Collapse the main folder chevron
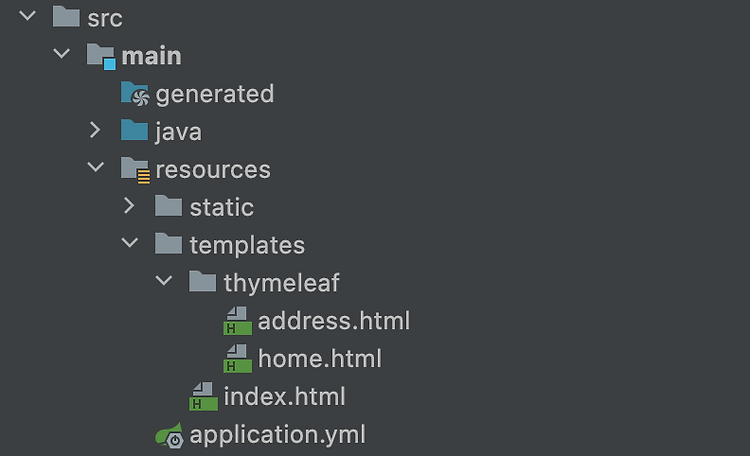Viewport: 750px width, 456px height. 62,53
